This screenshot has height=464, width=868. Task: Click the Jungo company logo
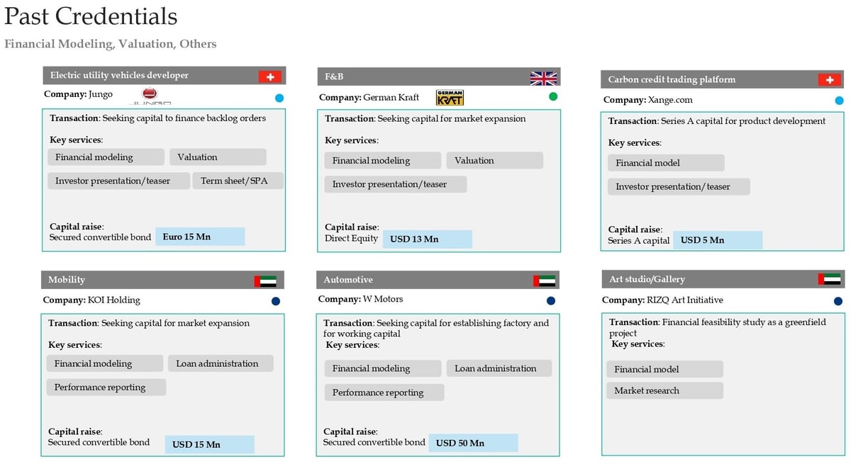coord(150,96)
